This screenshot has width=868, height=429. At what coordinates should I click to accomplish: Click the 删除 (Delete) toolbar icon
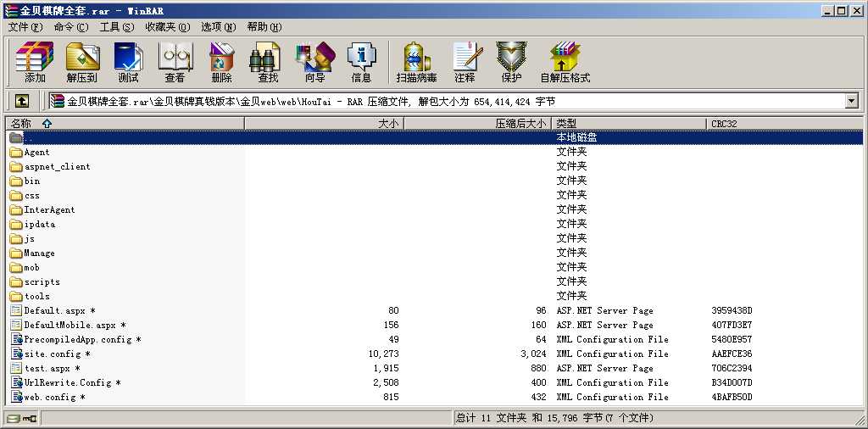[x=221, y=62]
